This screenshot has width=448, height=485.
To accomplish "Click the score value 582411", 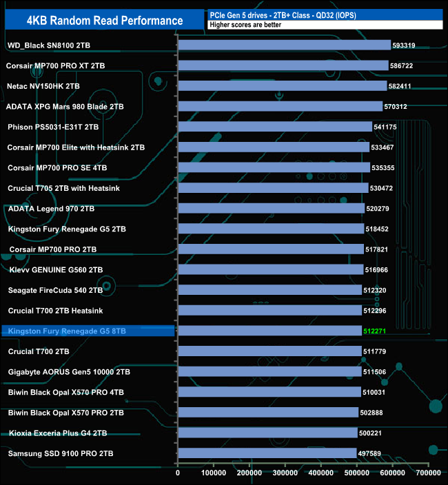I will (400, 86).
